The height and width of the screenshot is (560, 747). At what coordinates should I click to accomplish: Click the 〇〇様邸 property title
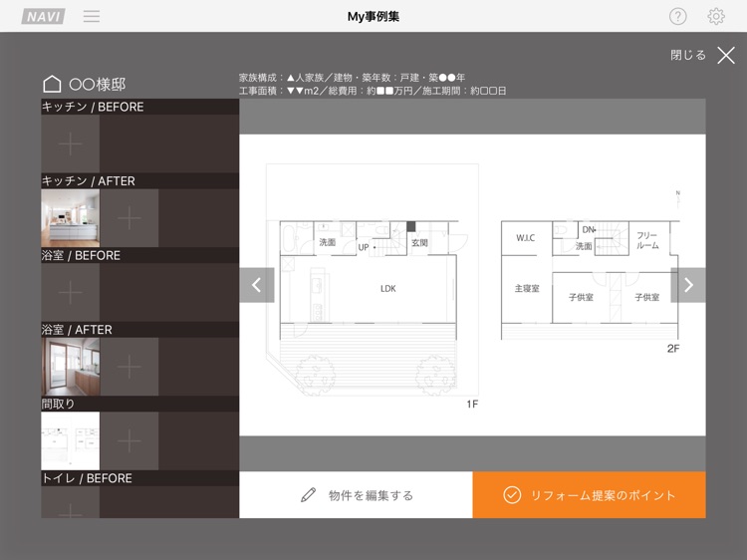tap(98, 85)
